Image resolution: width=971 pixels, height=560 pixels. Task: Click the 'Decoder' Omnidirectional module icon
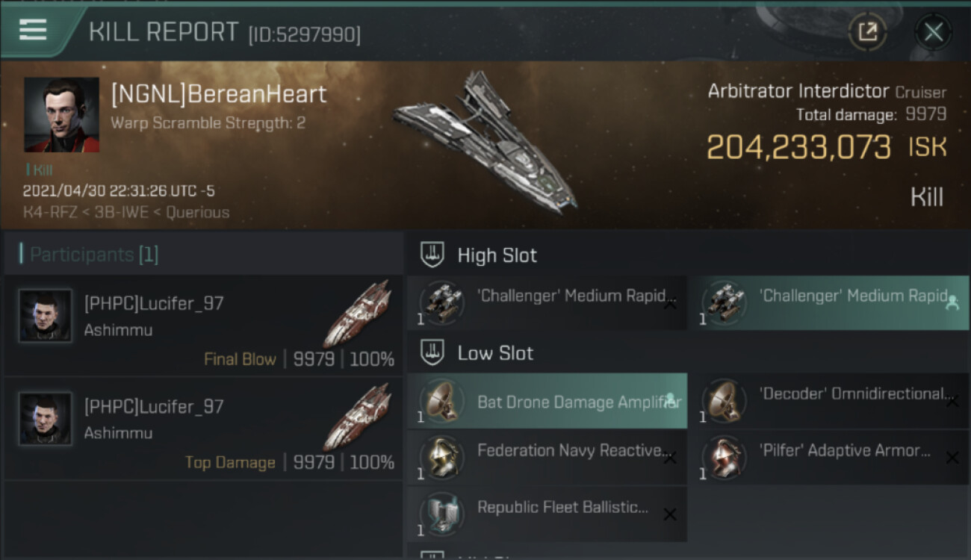click(x=723, y=401)
